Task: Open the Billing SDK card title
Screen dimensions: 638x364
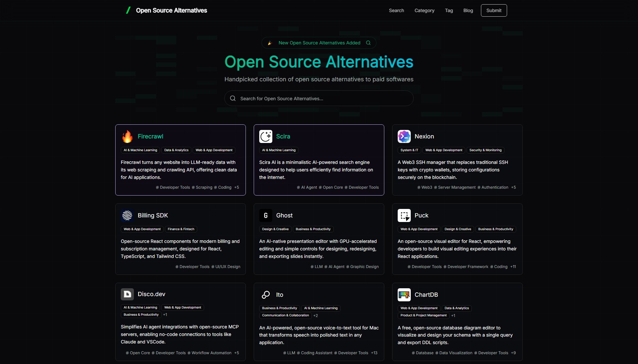Action: tap(153, 215)
